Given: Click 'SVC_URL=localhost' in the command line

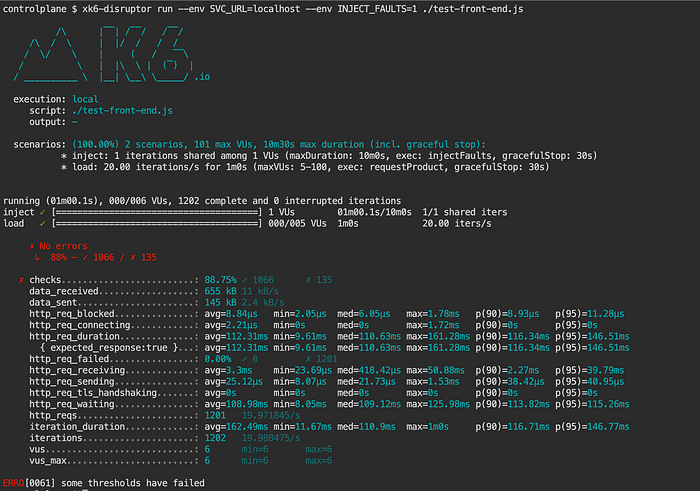Looking at the screenshot, I should [x=255, y=9].
